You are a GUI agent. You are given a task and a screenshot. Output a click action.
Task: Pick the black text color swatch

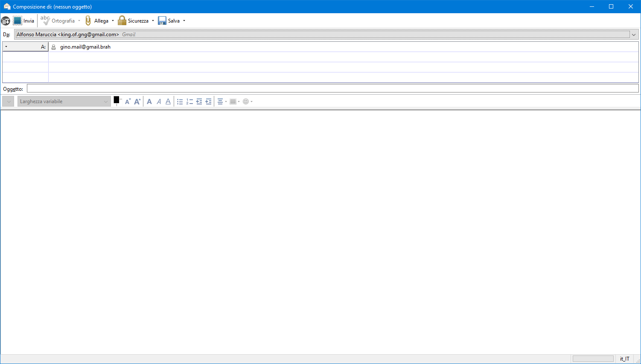pyautogui.click(x=117, y=100)
